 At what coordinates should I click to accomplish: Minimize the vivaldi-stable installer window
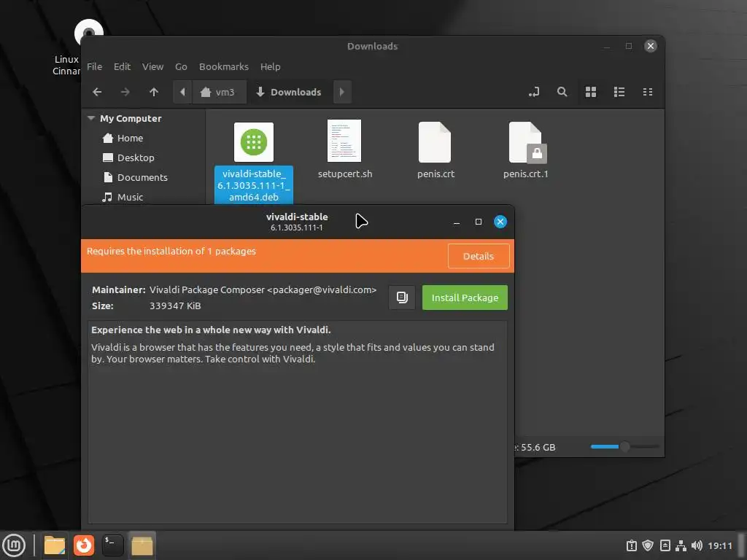tap(457, 222)
